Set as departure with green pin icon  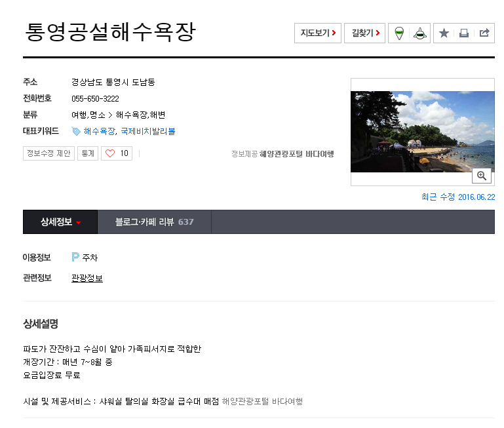399,33
